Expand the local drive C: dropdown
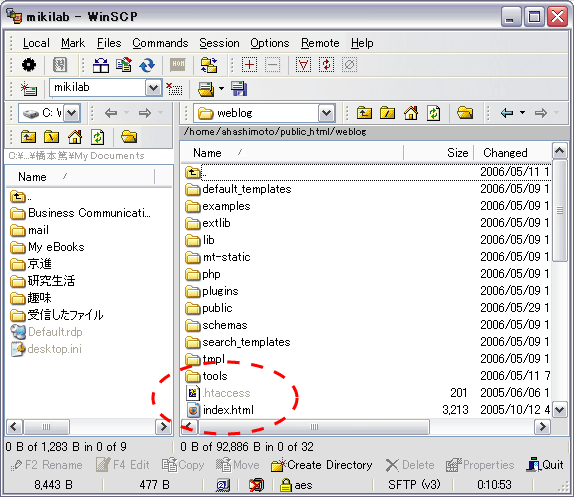 (72, 113)
